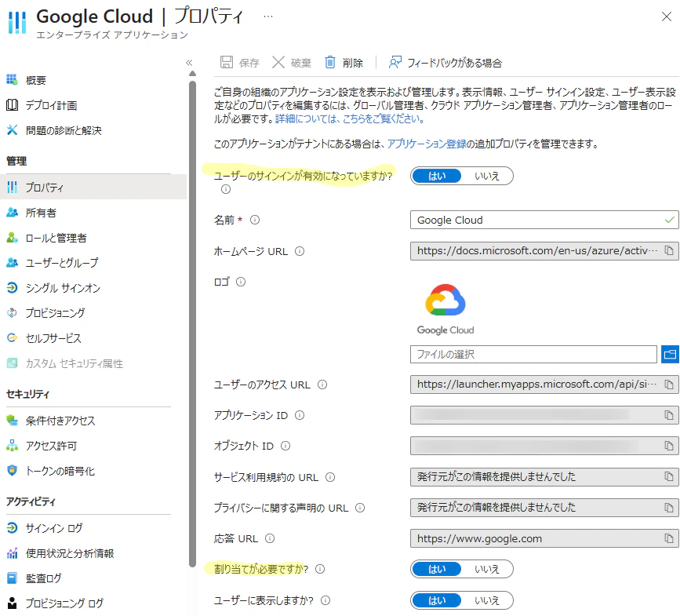Click the カスタム セキュリティ属性 icon

(x=12, y=363)
